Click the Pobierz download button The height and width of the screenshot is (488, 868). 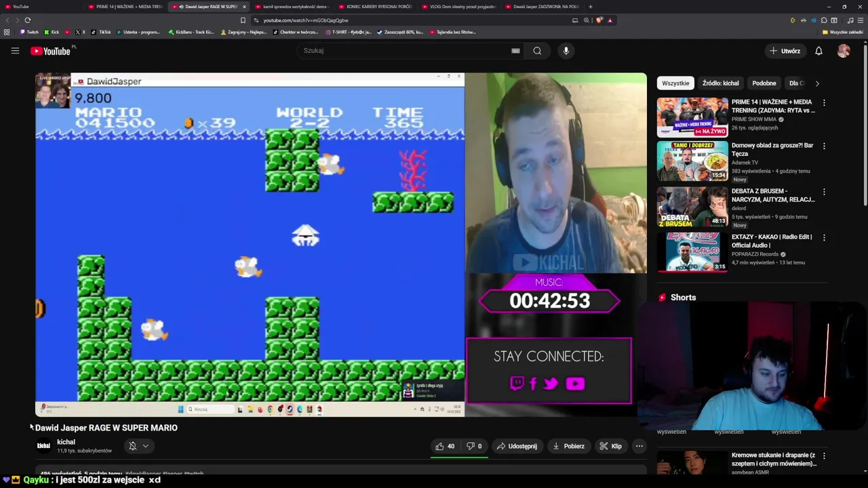[x=568, y=446]
